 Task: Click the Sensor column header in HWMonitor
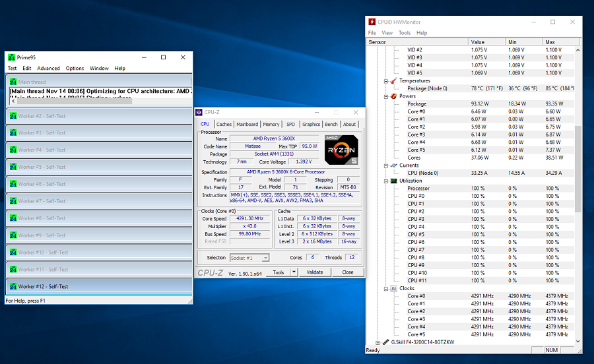tap(416, 42)
